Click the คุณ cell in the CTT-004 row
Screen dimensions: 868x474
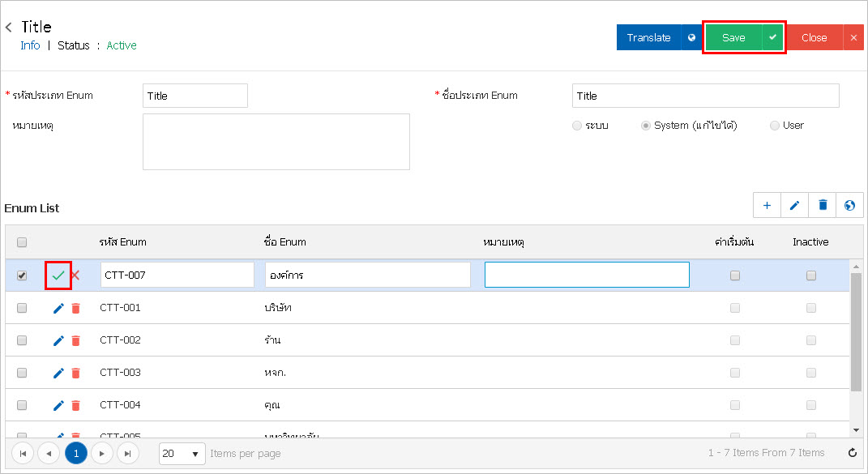pyautogui.click(x=272, y=405)
